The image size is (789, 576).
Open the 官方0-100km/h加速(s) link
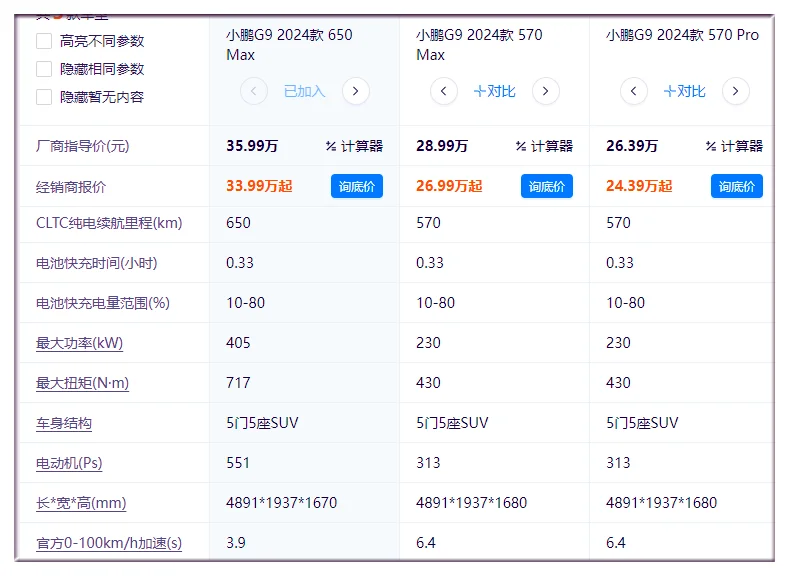pos(109,543)
